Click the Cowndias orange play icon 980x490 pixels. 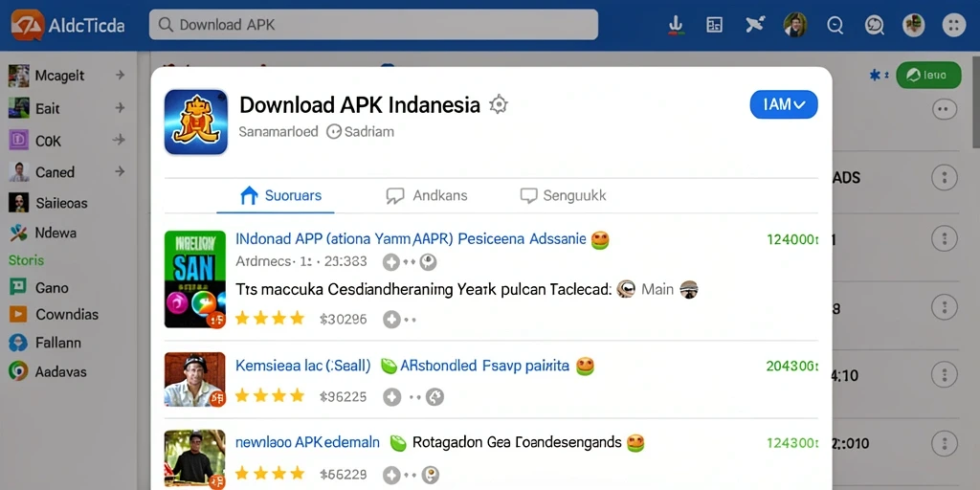coord(18,314)
